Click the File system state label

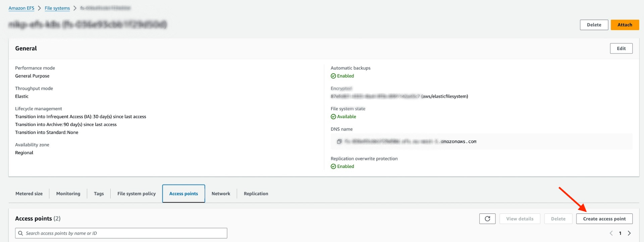(x=348, y=109)
